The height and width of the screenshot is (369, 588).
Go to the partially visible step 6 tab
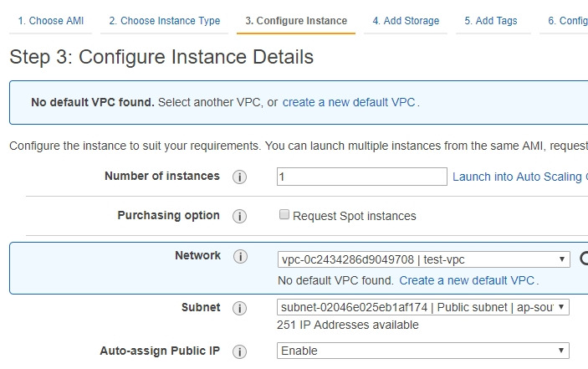pos(567,21)
